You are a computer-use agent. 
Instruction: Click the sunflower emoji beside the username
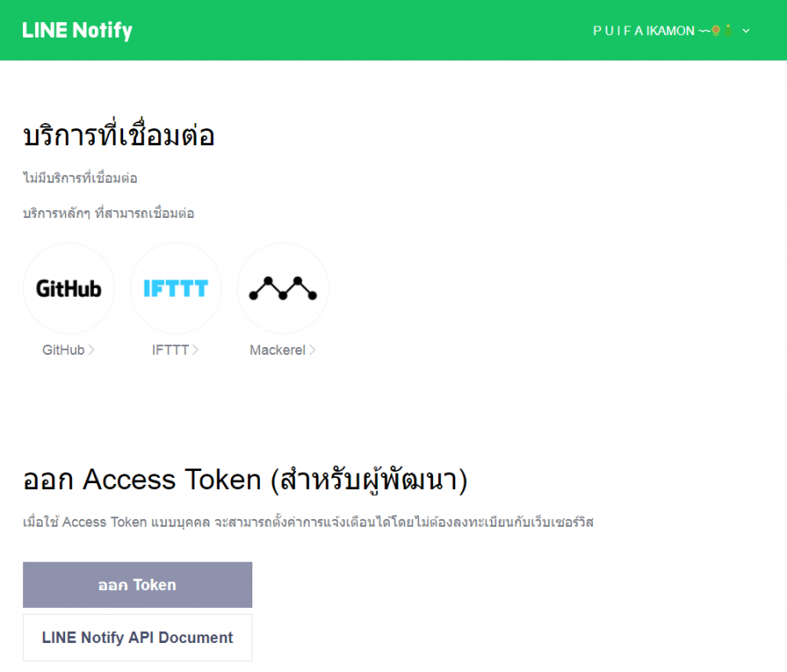(x=715, y=32)
